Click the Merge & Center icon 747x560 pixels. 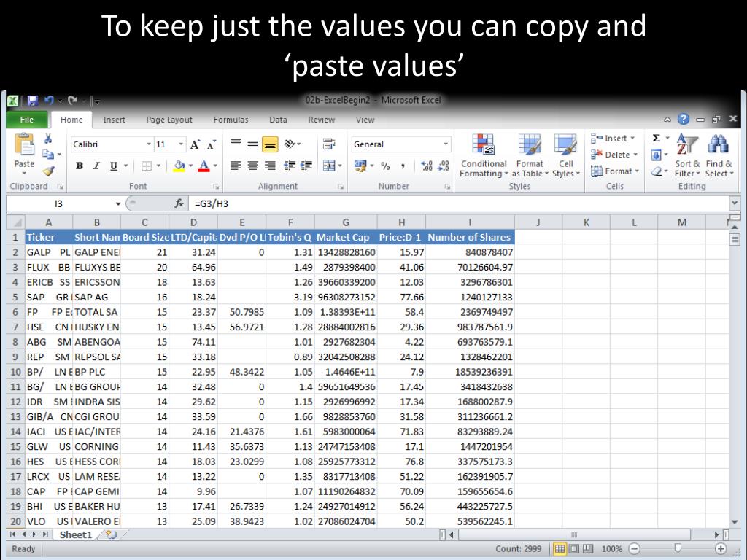329,166
